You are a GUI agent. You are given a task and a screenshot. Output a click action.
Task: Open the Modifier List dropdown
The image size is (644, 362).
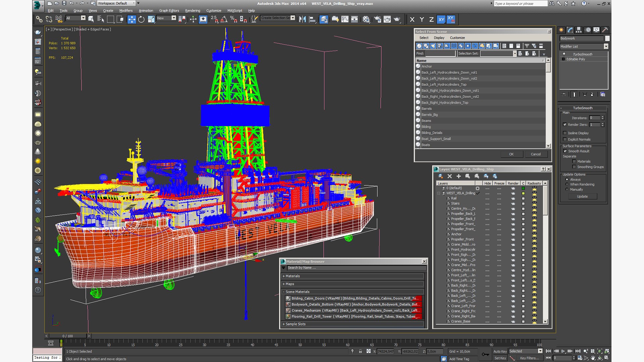click(584, 46)
